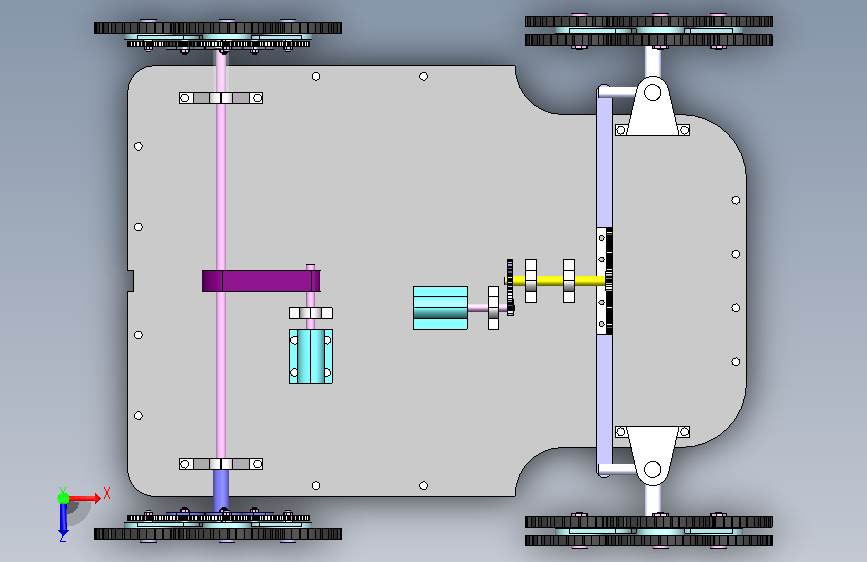Select the upper bearing block on rear axle

click(221, 98)
